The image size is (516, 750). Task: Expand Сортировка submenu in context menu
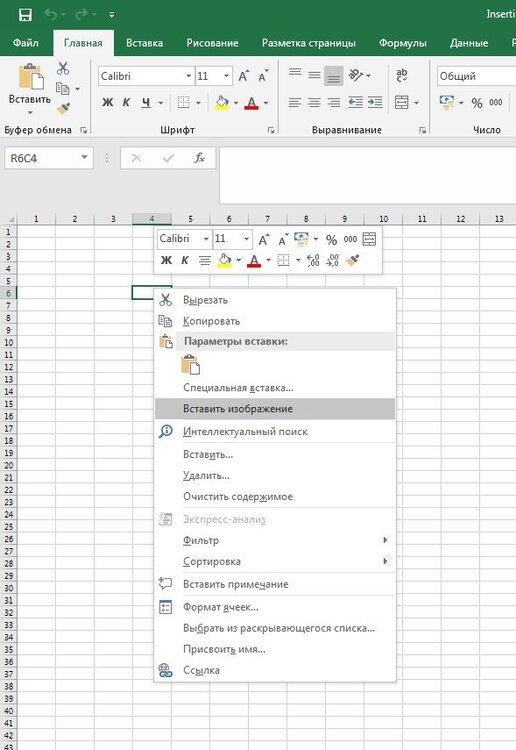[x=275, y=561]
